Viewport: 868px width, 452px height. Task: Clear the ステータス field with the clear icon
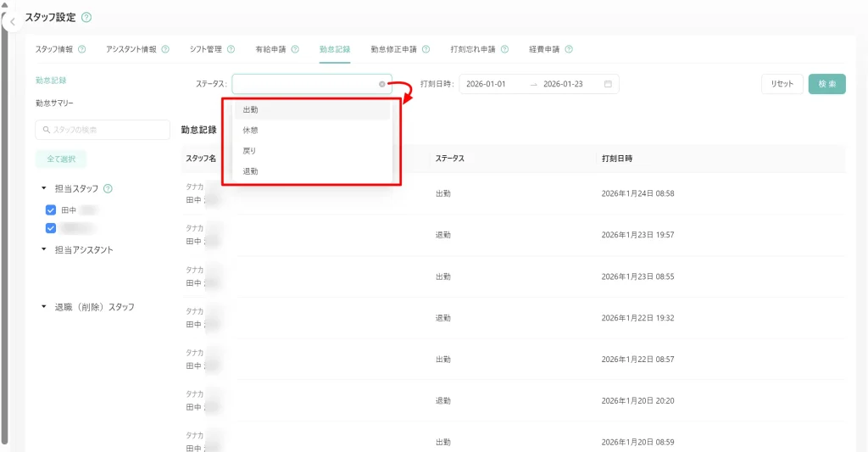coord(382,84)
